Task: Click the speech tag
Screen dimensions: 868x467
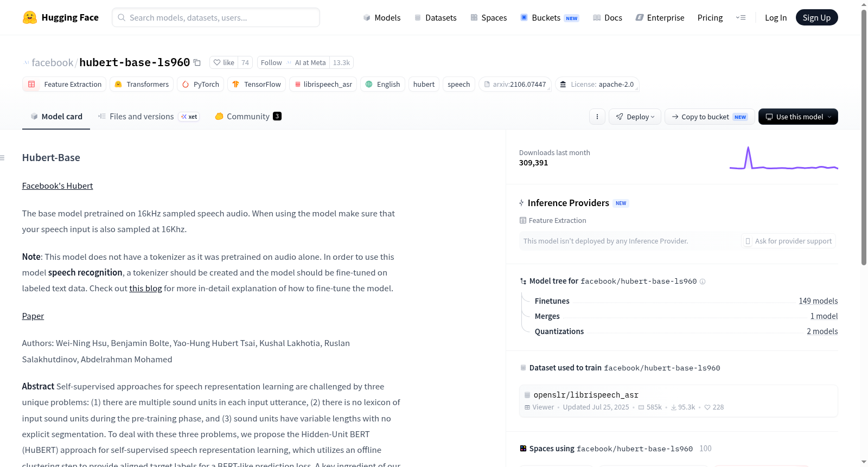Action: pos(459,85)
